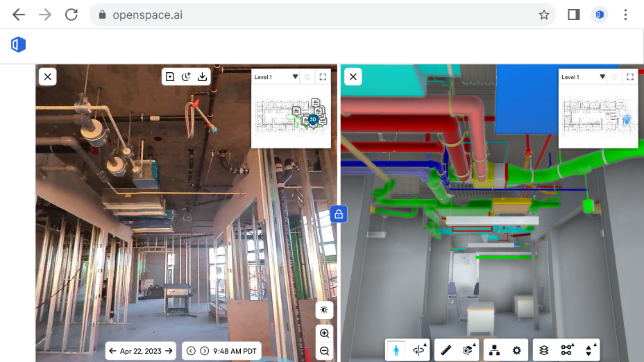Toggle the view sync lock between panes
Image resolution: width=644 pixels, height=362 pixels.
click(x=339, y=214)
